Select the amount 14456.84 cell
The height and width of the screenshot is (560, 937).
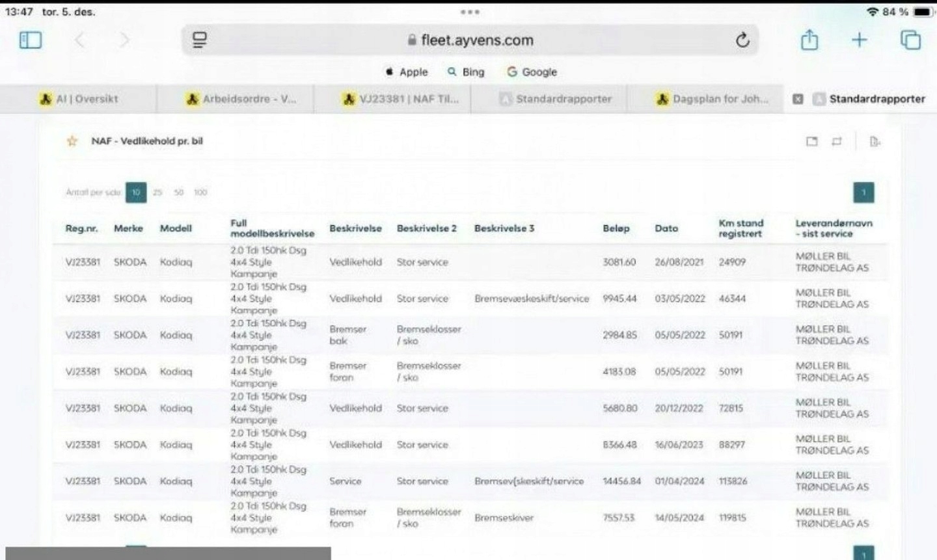622,481
